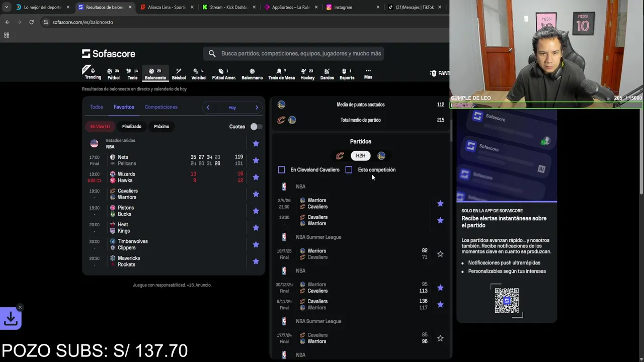This screenshot has height=362, width=644.
Task: Close the download overlay widget
Action: [x=20, y=307]
